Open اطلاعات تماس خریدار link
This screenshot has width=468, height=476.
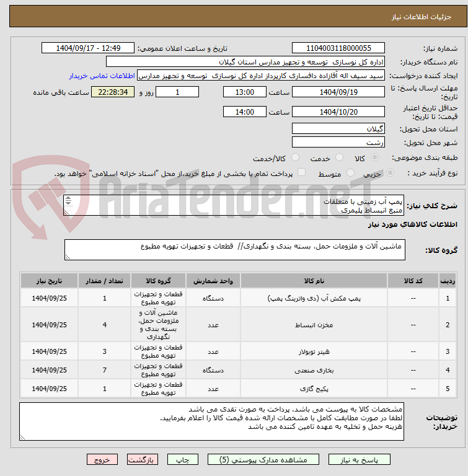click(102, 76)
